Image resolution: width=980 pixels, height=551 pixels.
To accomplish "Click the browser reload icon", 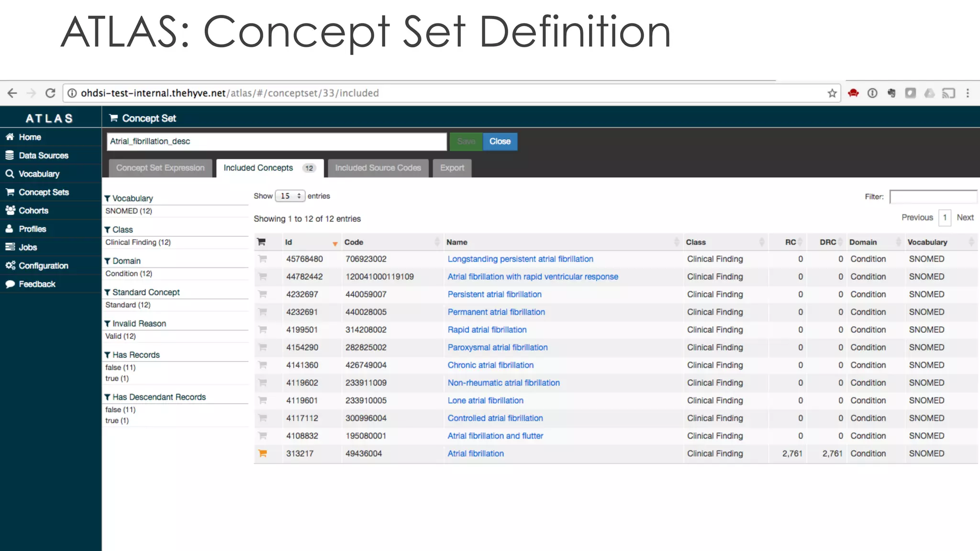I will pos(50,93).
